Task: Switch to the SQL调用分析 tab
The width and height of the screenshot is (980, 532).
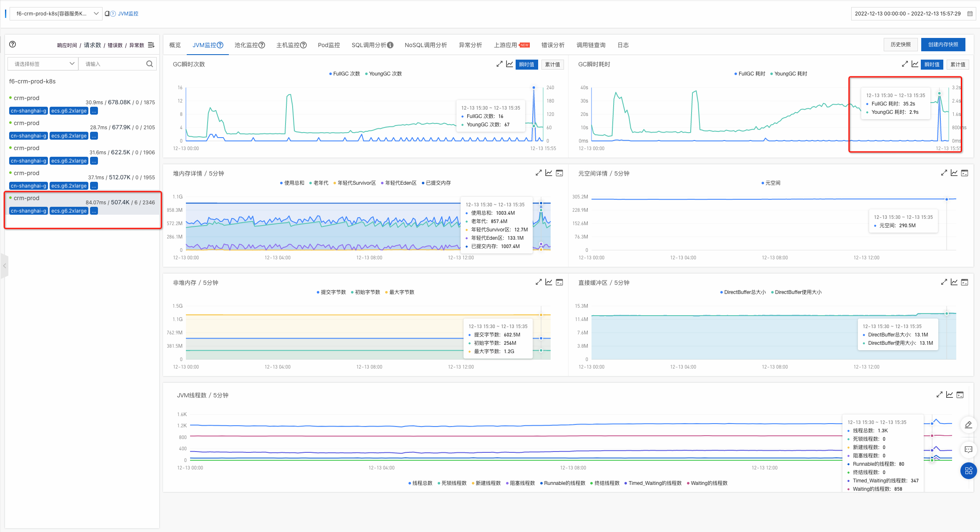Action: [372, 45]
